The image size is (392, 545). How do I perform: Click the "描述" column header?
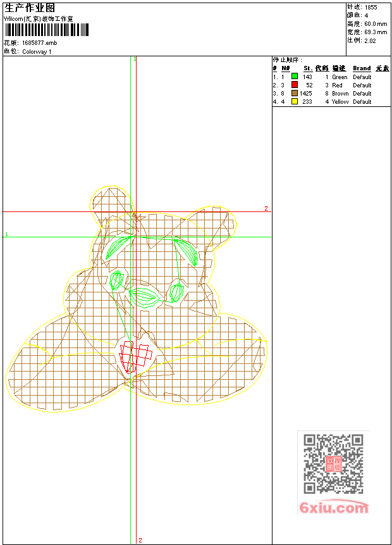click(x=339, y=68)
